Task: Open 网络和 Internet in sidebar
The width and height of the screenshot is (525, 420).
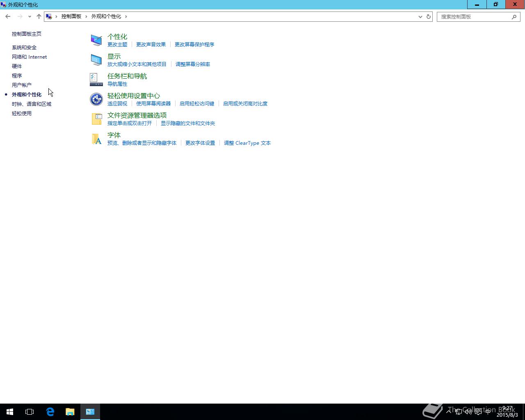Action: [x=29, y=57]
